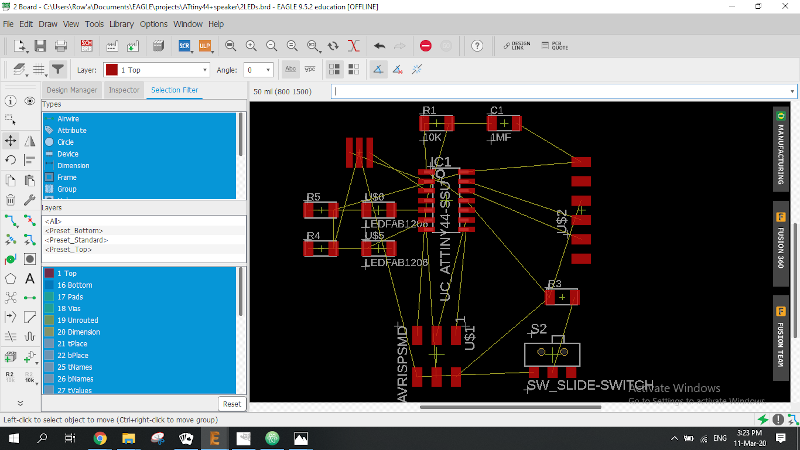
Task: Open the Library menu
Action: pos(121,24)
